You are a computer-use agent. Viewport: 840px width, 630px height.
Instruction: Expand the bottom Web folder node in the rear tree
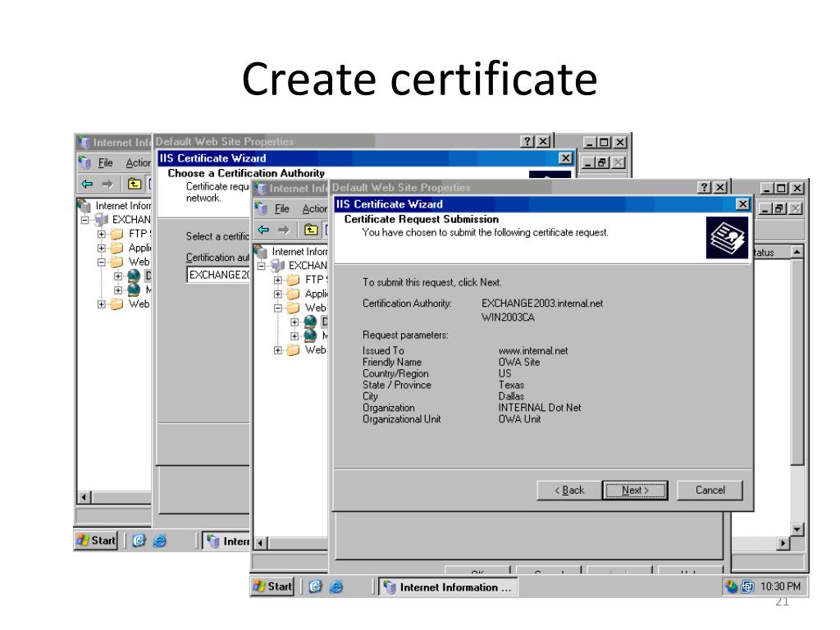coord(101,304)
